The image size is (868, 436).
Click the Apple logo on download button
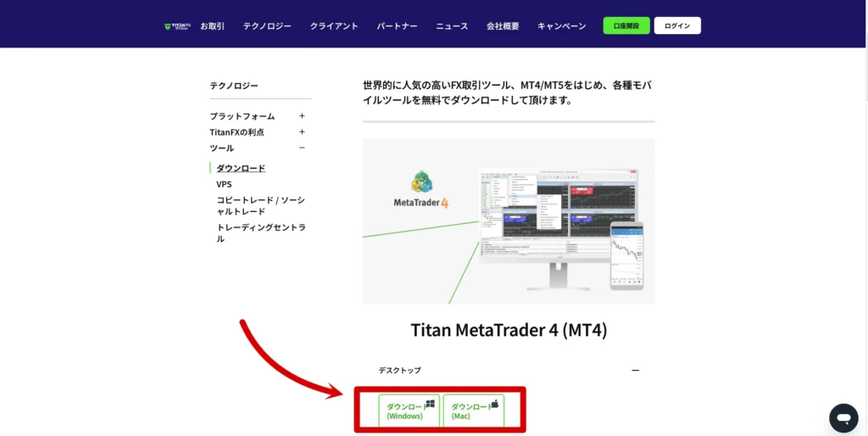click(x=495, y=403)
